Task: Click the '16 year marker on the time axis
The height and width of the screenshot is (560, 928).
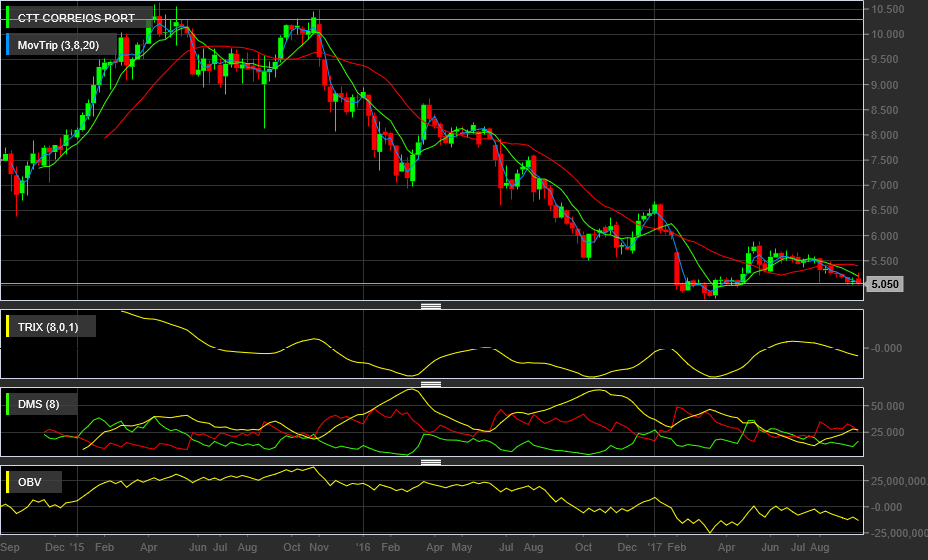Action: coord(363,548)
